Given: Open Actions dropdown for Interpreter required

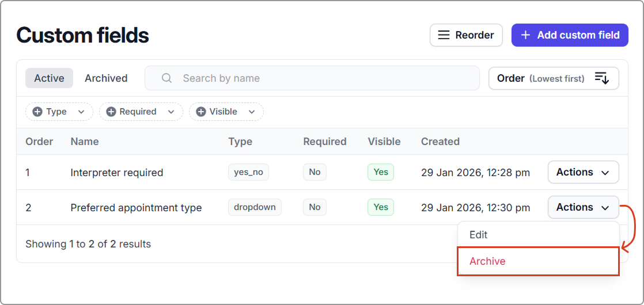Looking at the screenshot, I should [x=583, y=172].
